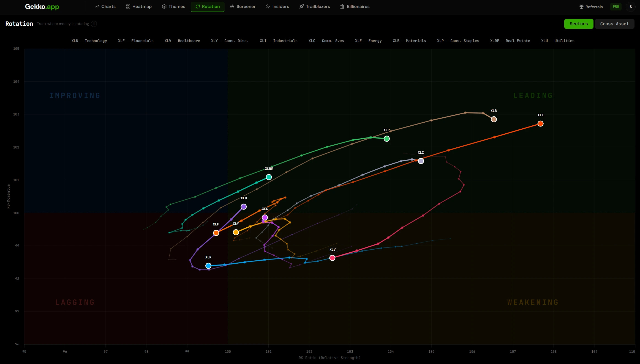The height and width of the screenshot is (364, 640).
Task: Click the info icon beside Rotation subtitle
Action: tap(94, 24)
